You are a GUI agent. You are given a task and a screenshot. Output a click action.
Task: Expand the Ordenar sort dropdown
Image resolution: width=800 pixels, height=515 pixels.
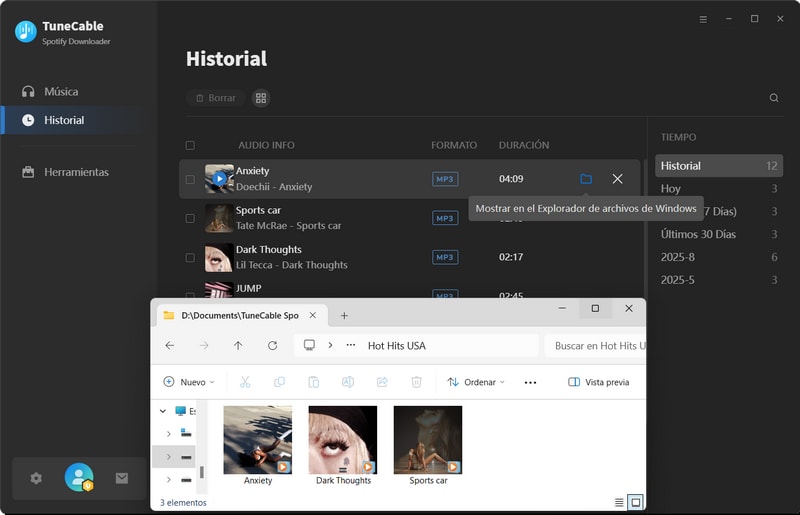coord(475,382)
